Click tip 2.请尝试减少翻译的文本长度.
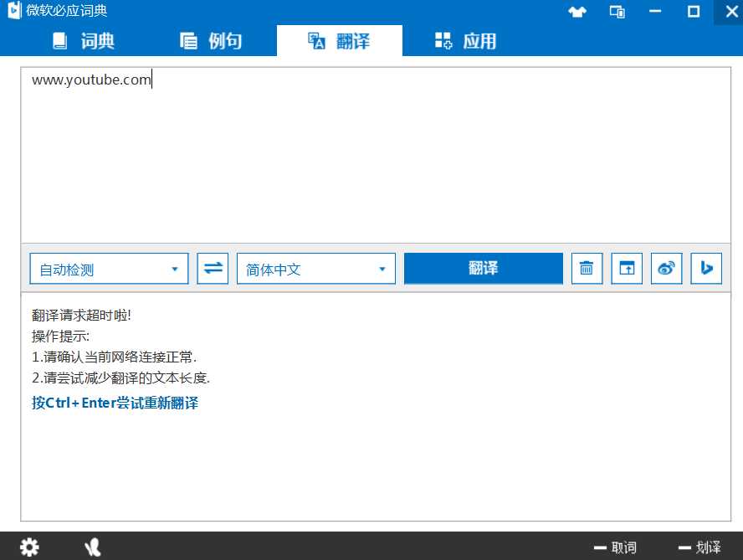The height and width of the screenshot is (560, 743). 120,378
